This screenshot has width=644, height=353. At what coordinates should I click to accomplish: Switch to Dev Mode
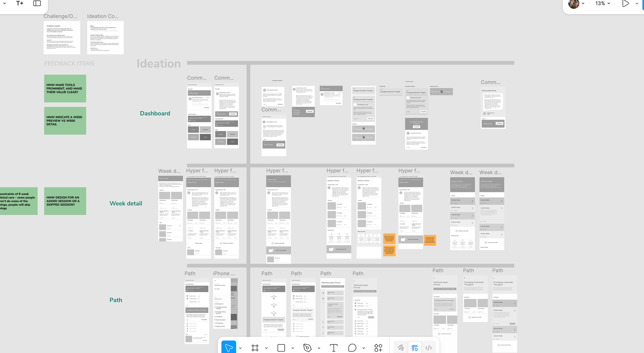[429, 348]
